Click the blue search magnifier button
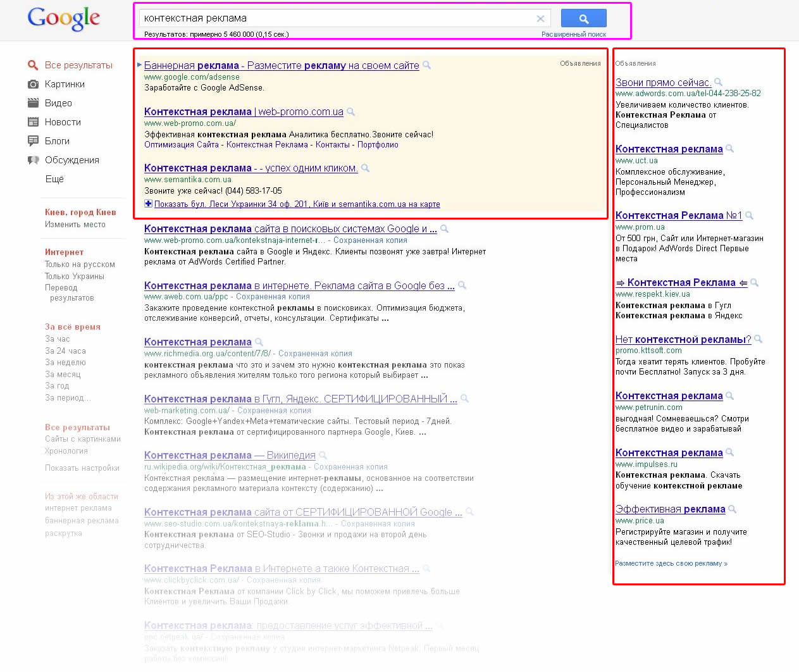 [x=583, y=18]
